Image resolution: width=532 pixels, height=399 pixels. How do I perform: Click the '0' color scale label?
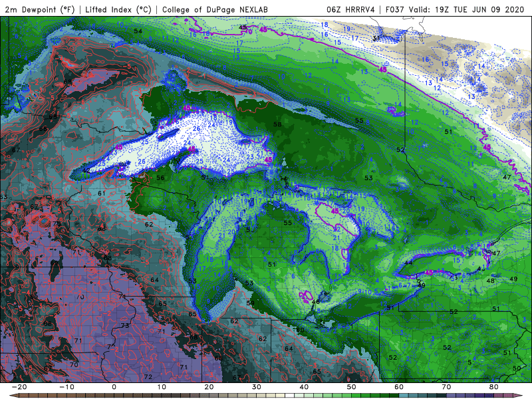(x=114, y=387)
